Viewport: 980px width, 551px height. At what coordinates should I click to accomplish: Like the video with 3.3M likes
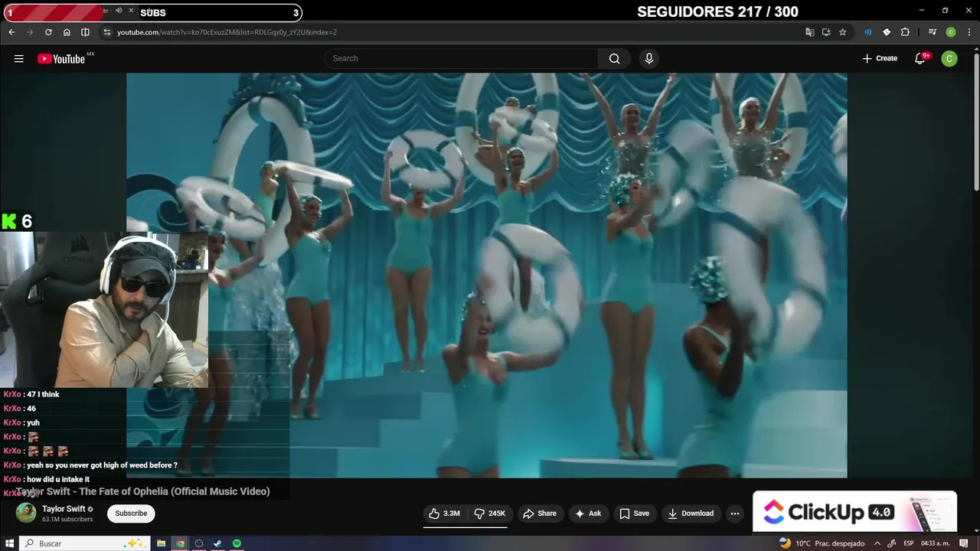coord(444,514)
